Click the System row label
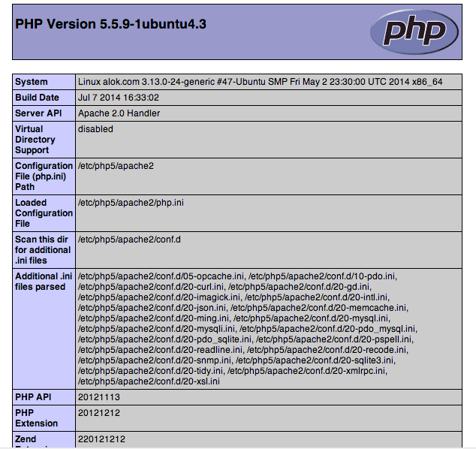Viewport: 476px width, 449px height. [32, 82]
